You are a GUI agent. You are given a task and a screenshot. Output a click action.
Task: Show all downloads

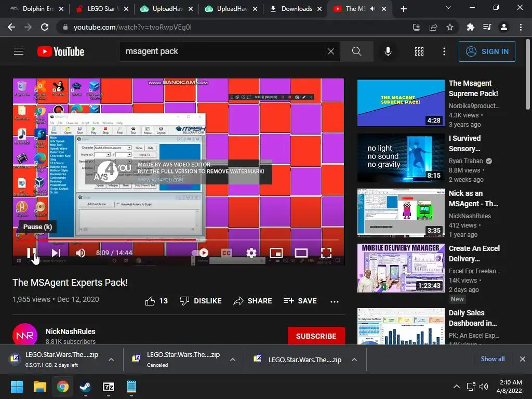click(x=493, y=359)
